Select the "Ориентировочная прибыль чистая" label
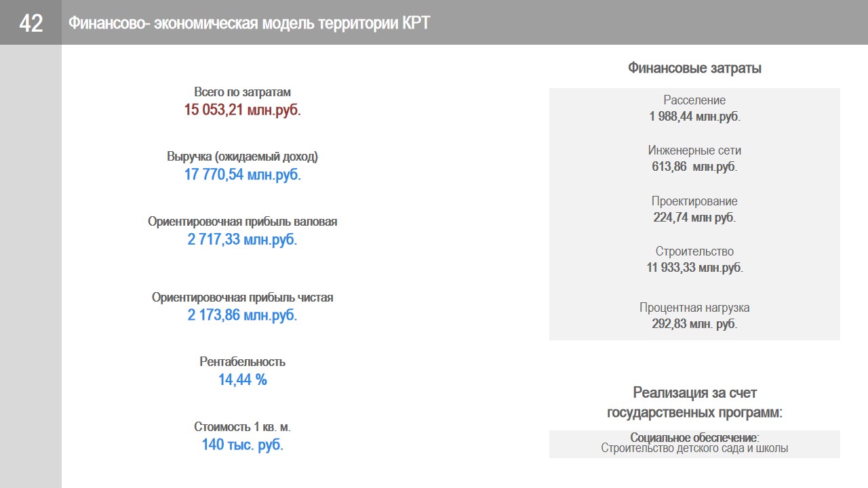This screenshot has height=488, width=868. click(242, 298)
